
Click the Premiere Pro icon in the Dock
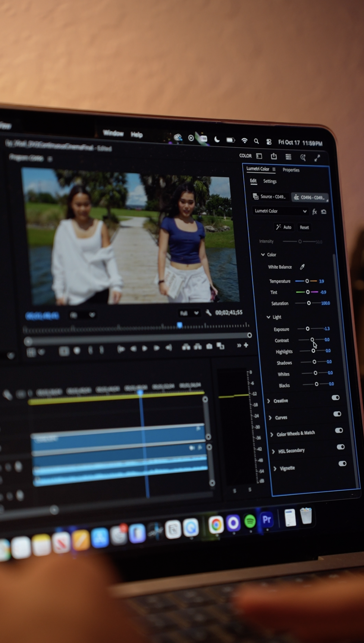pyautogui.click(x=267, y=519)
